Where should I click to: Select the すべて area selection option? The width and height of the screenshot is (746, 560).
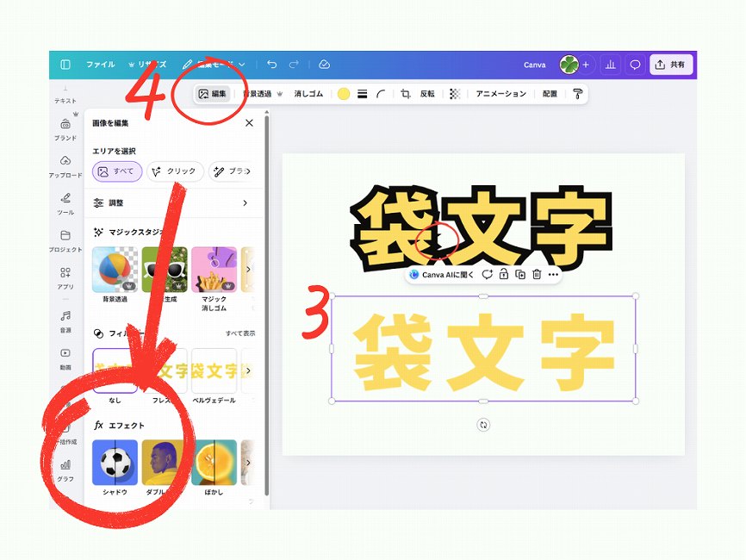click(x=117, y=171)
